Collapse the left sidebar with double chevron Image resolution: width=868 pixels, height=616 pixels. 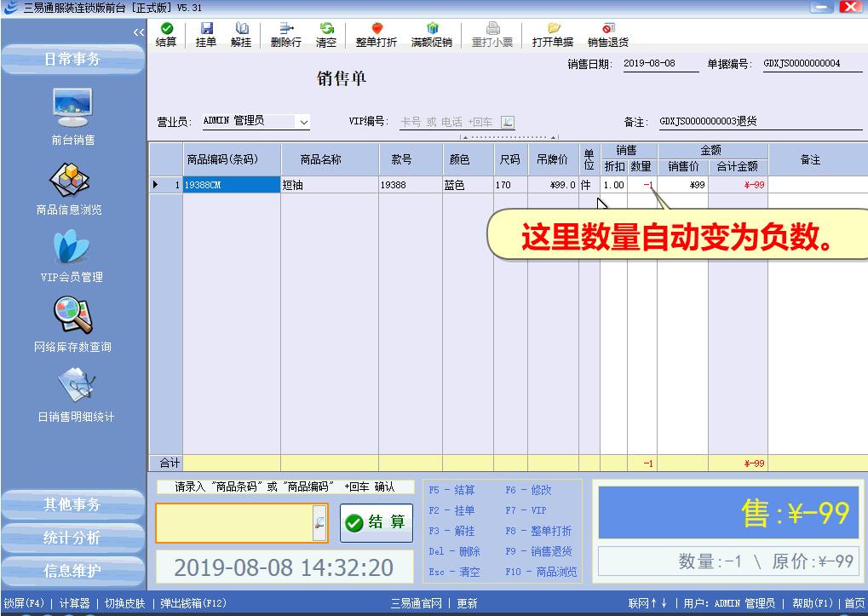pos(138,32)
